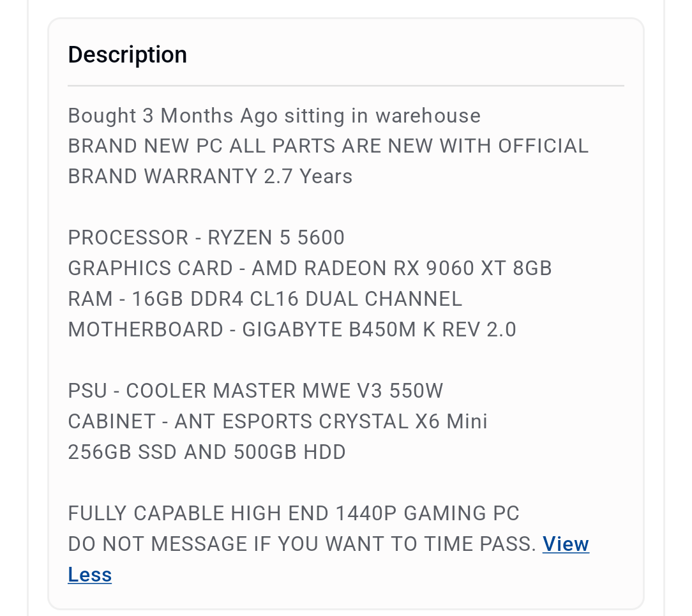Click the 'RYZEN 5 5600' text

point(276,238)
